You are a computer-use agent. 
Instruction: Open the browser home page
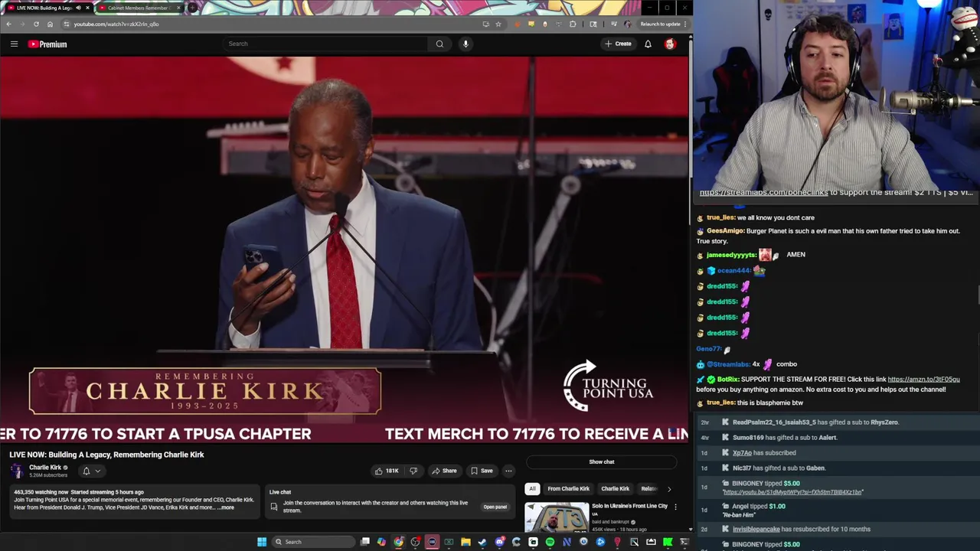pos(50,24)
